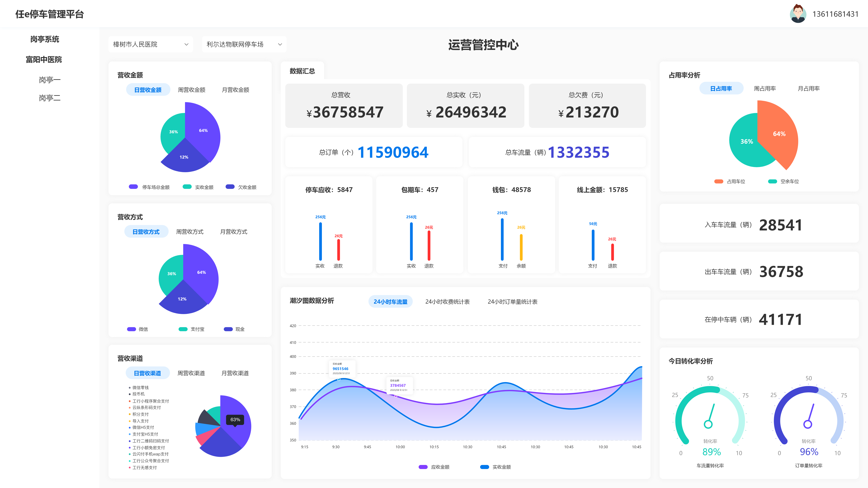This screenshot has height=488, width=868.
Task: Click the 停车应收: 5847 card title
Action: click(329, 190)
